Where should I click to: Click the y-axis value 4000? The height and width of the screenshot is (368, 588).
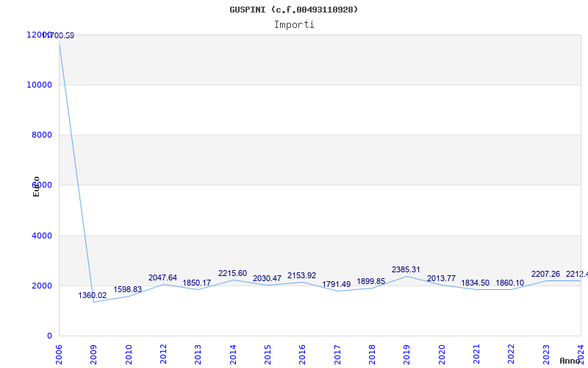coord(42,236)
